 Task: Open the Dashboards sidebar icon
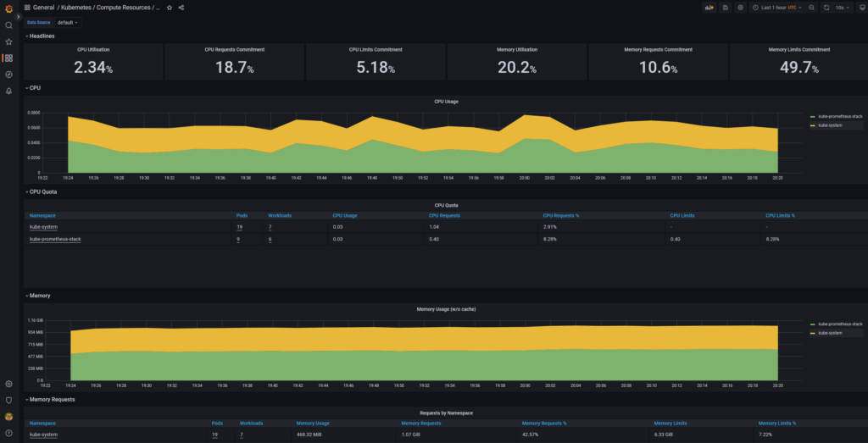pyautogui.click(x=8, y=58)
